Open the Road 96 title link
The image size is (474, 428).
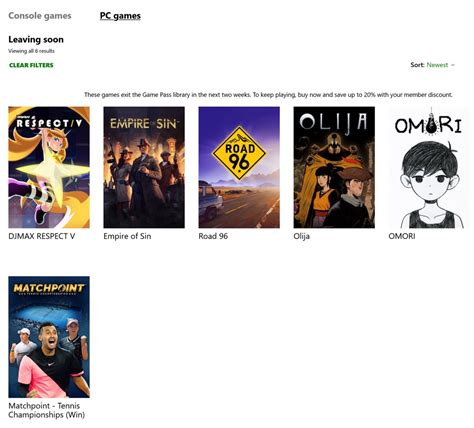coord(213,236)
